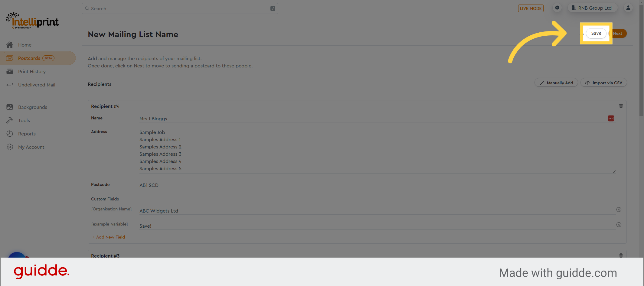Open the RNB Group Ltd organisation selector

(592, 8)
